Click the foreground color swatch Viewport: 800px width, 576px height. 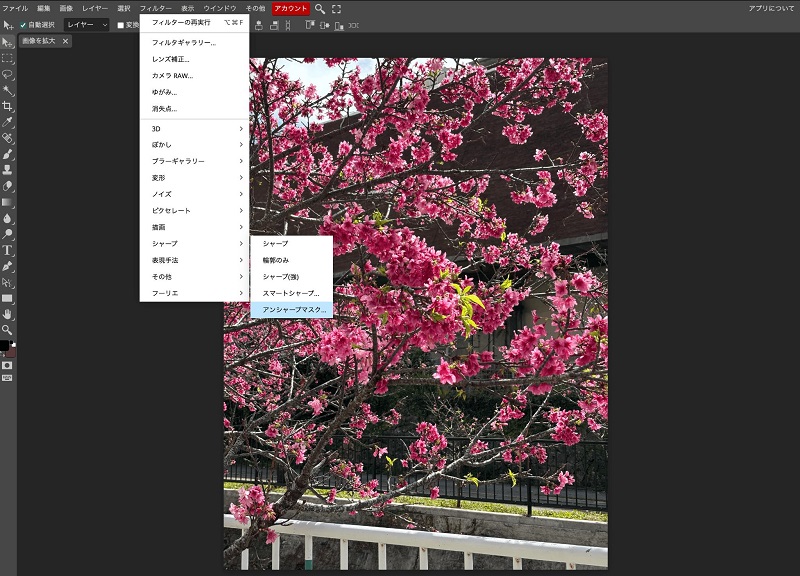click(x=5, y=346)
